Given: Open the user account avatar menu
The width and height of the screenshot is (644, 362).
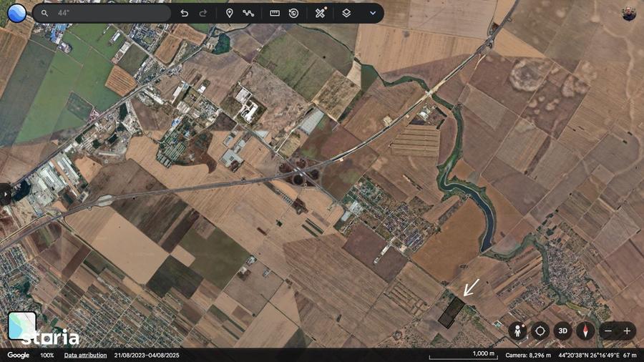Looking at the screenshot, I should click(629, 13).
